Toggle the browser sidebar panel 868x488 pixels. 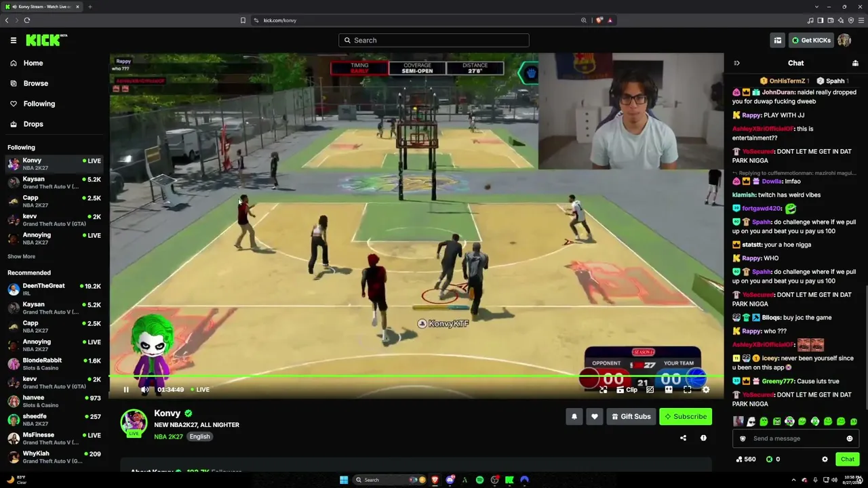tap(821, 20)
